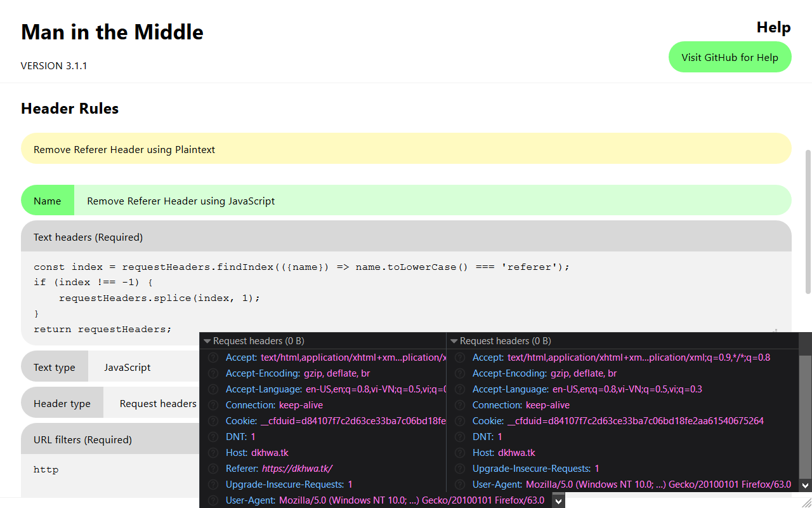Viewport: 812px width, 508px height.
Task: Click help icon beside right Accept-Encoding header
Action: tap(460, 373)
